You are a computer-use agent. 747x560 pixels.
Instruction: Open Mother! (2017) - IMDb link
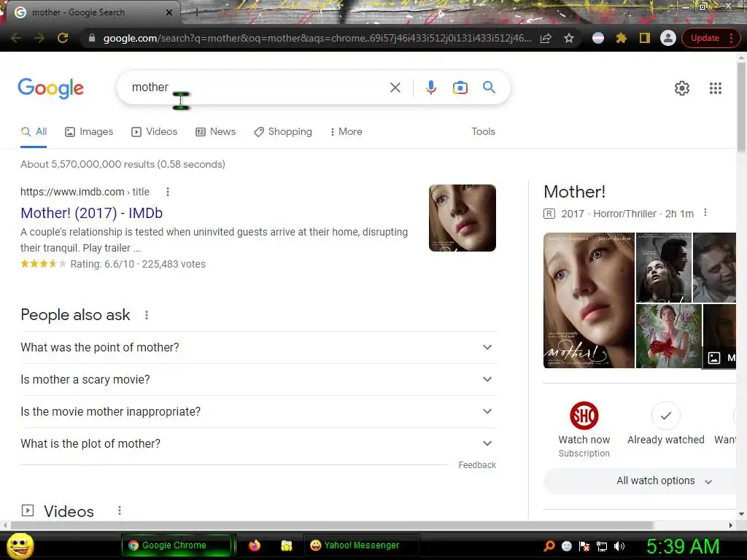91,213
